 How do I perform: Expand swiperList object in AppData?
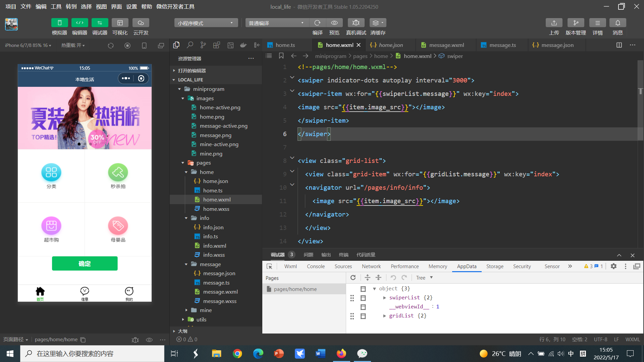click(x=384, y=298)
